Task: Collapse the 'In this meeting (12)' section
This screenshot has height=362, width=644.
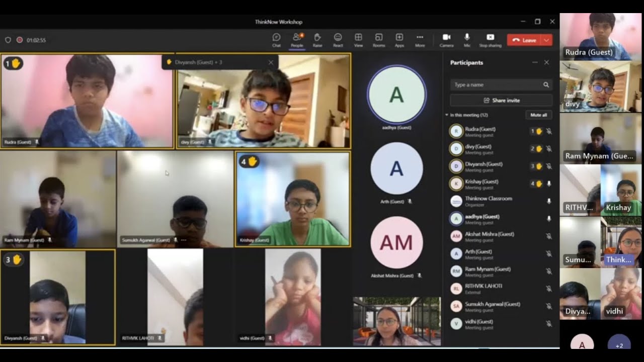Action: pos(446,115)
